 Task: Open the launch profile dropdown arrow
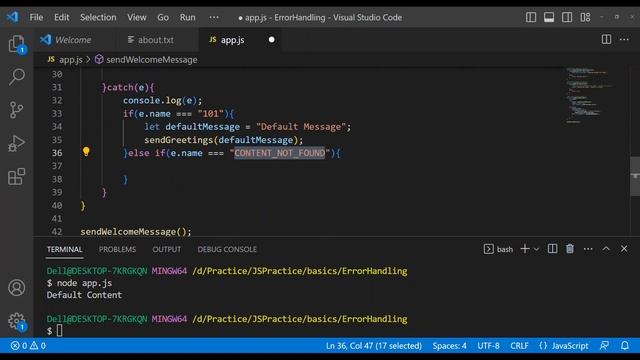(537, 249)
